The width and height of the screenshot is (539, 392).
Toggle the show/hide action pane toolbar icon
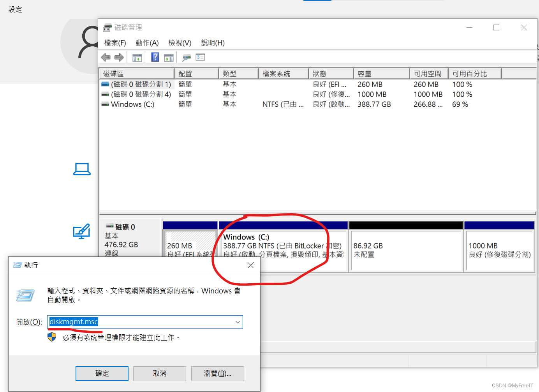tap(169, 58)
